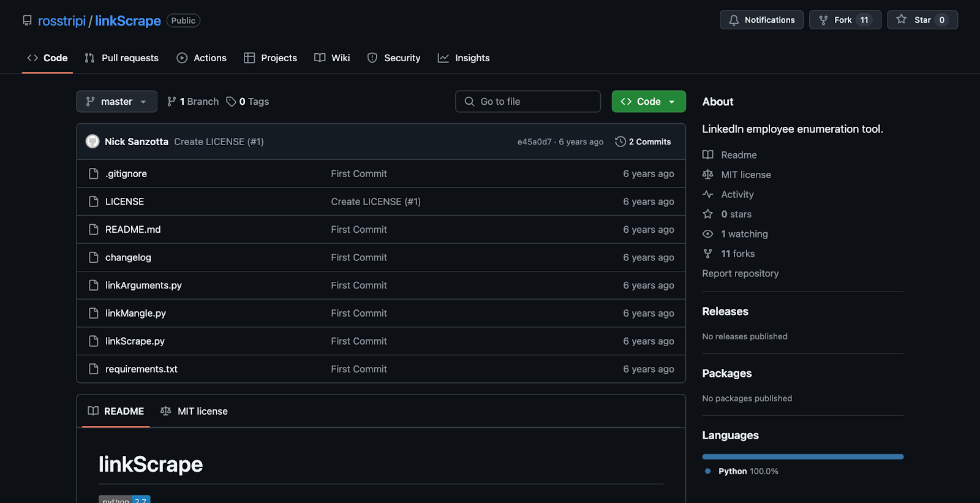
Task: Open the README.md file
Action: click(x=133, y=230)
